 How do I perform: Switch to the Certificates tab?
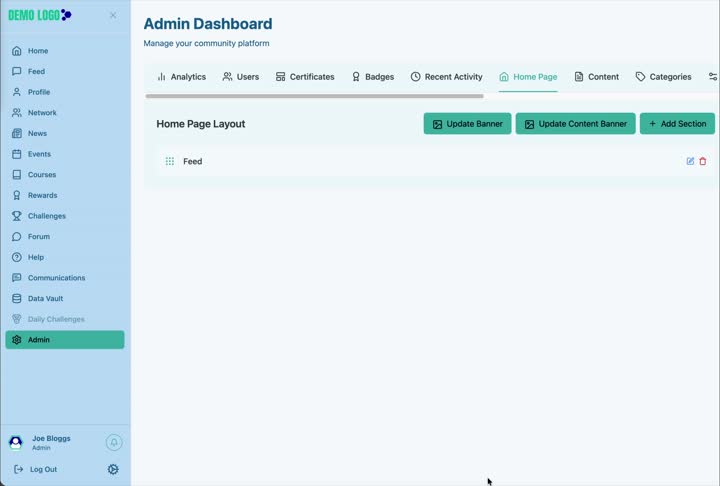pyautogui.click(x=305, y=77)
